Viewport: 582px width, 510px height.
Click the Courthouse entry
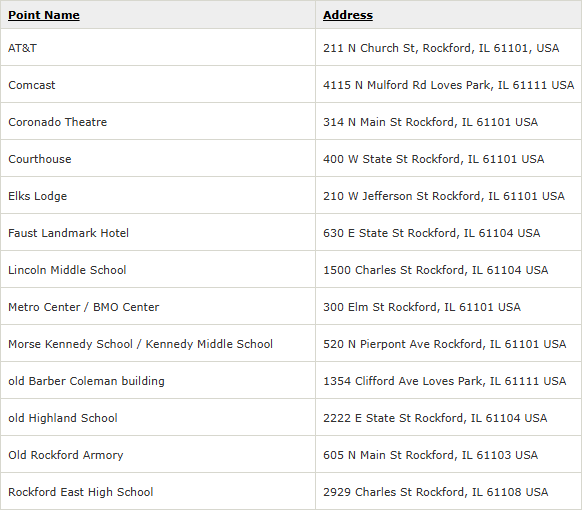coord(40,159)
